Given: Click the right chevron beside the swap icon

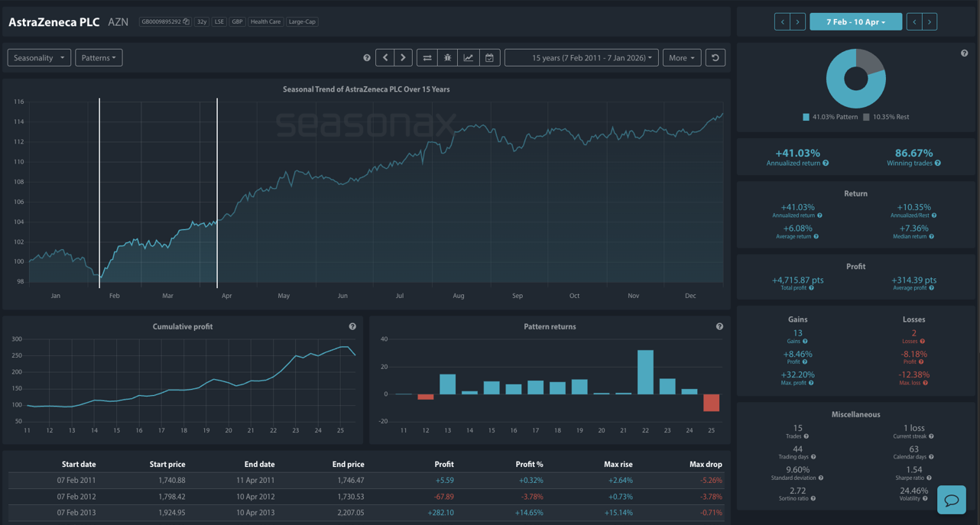Looking at the screenshot, I should [x=403, y=58].
